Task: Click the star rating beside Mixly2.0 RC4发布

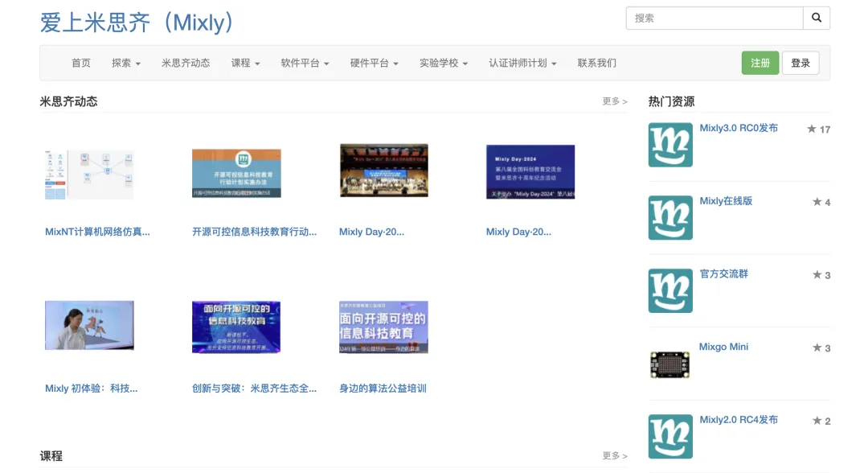Action: click(x=821, y=421)
